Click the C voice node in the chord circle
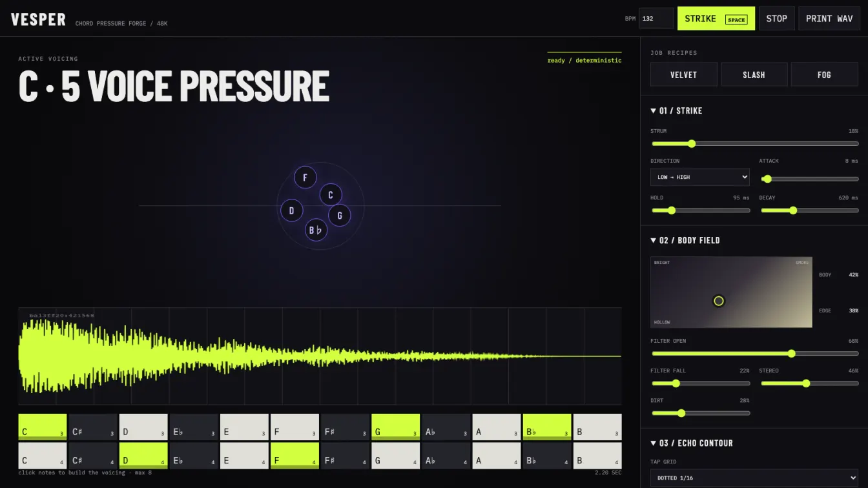This screenshot has height=488, width=868. 331,195
